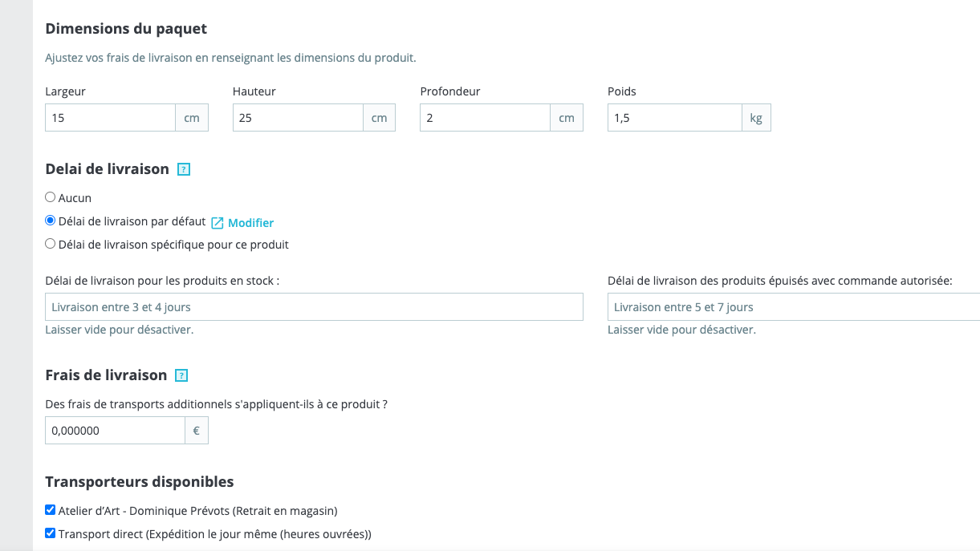Click into the Largeur input field
The image size is (980, 551).
(x=110, y=118)
